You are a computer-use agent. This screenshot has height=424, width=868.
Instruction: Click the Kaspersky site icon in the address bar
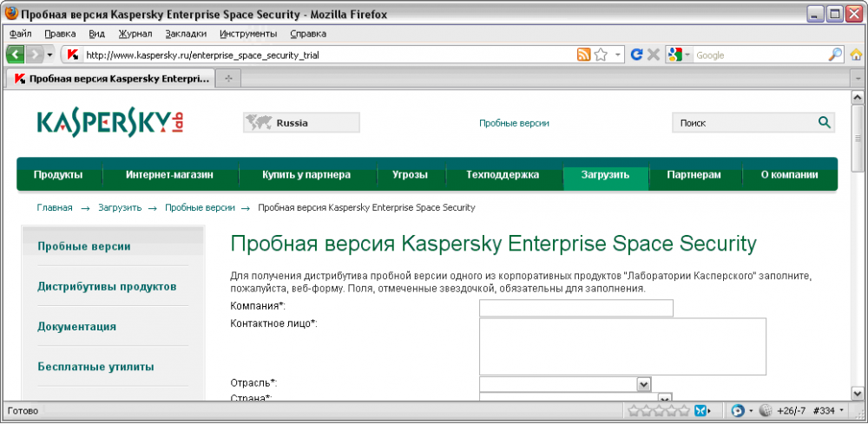click(x=72, y=55)
